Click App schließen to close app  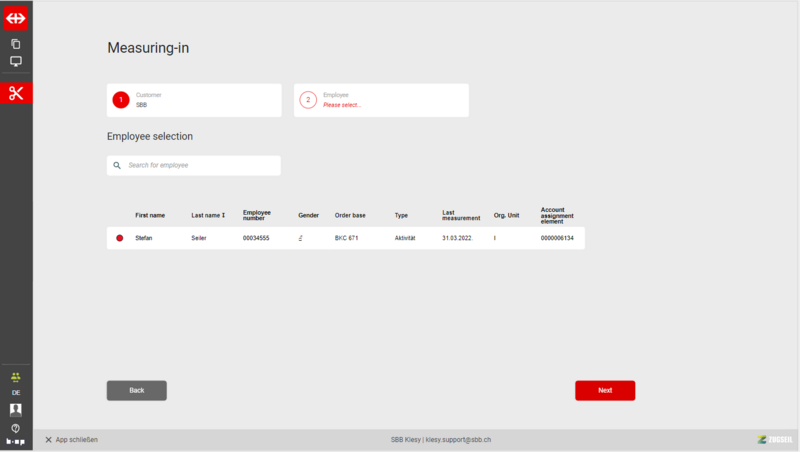(71, 440)
